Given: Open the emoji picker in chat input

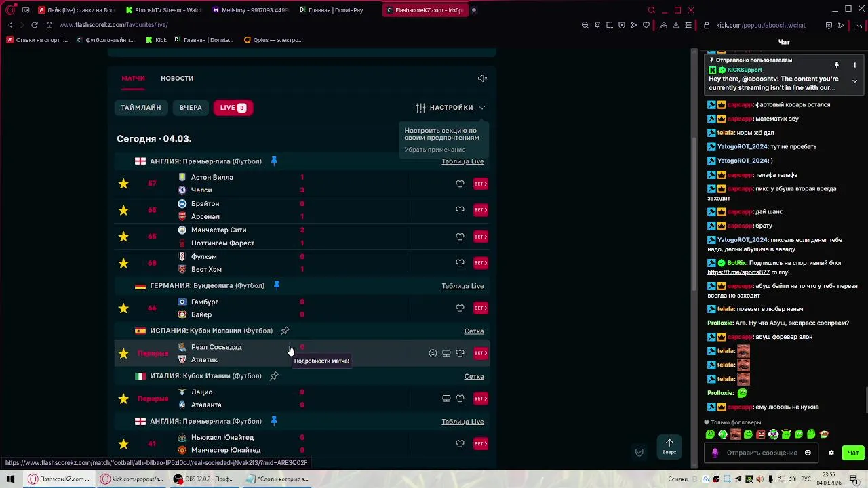Looking at the screenshot, I should pyautogui.click(x=808, y=453).
